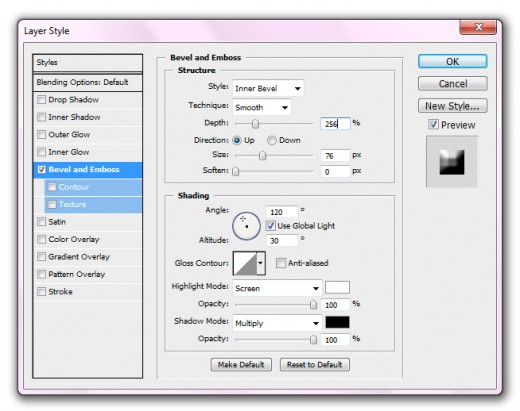Open the Highlight Mode Screen dropdown
The image size is (520, 411).
coord(277,288)
